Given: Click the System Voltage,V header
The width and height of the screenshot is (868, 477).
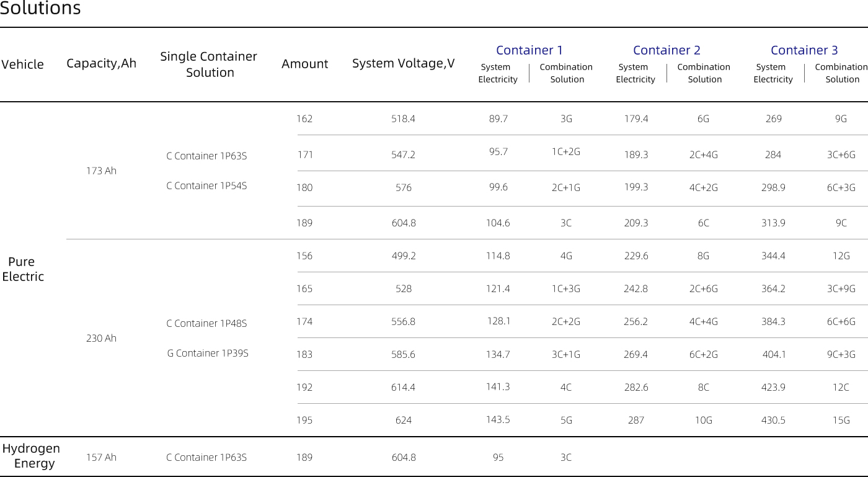Looking at the screenshot, I should tap(403, 63).
